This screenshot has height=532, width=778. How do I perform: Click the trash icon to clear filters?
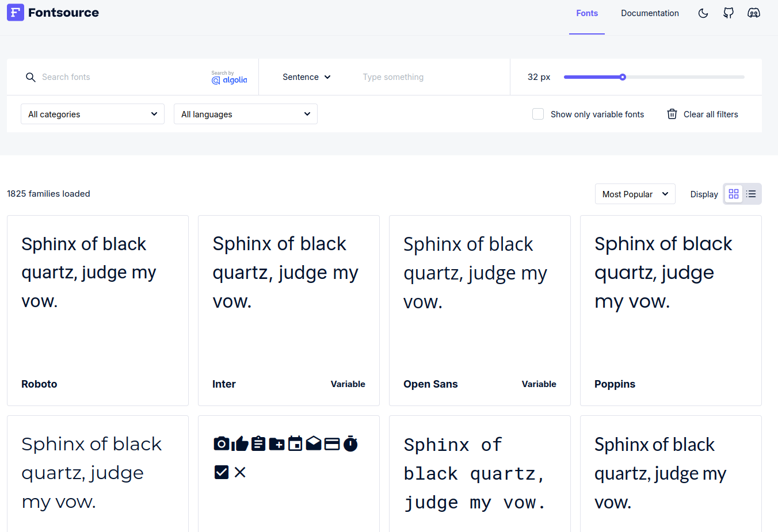coord(672,114)
